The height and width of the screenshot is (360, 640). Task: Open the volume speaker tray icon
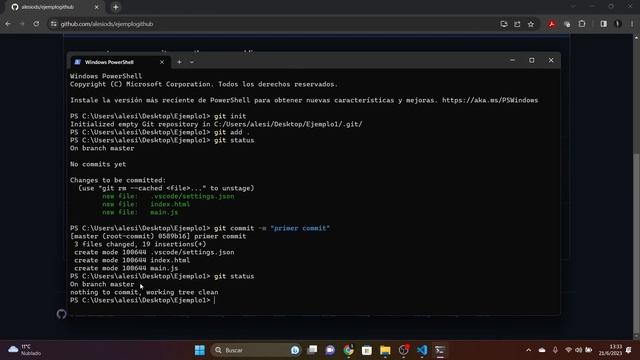coord(578,350)
